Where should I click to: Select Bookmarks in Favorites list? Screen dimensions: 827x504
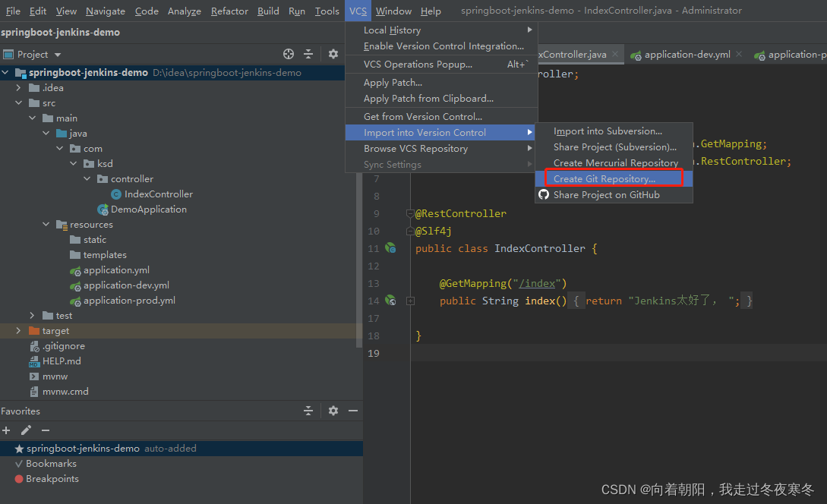click(51, 464)
